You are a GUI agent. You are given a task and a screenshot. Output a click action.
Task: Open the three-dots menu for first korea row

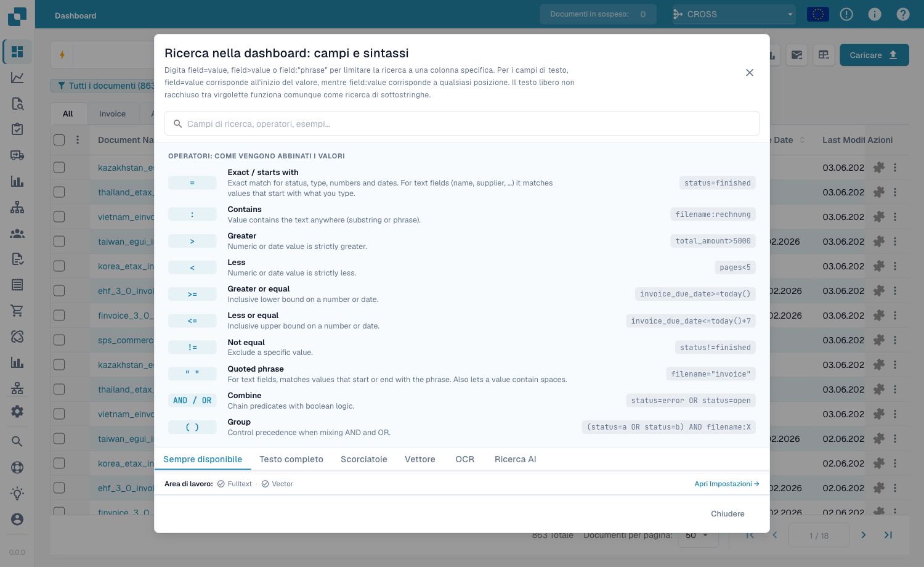895,266
